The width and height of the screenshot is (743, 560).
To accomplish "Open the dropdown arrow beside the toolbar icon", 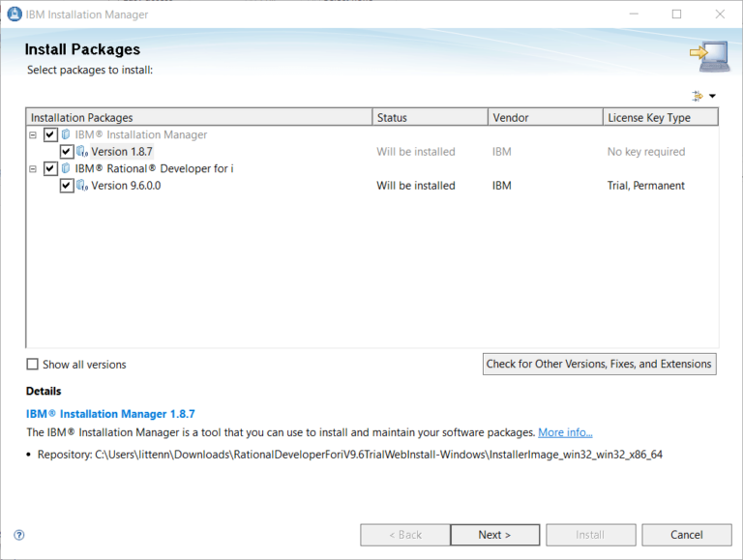I will coord(712,96).
